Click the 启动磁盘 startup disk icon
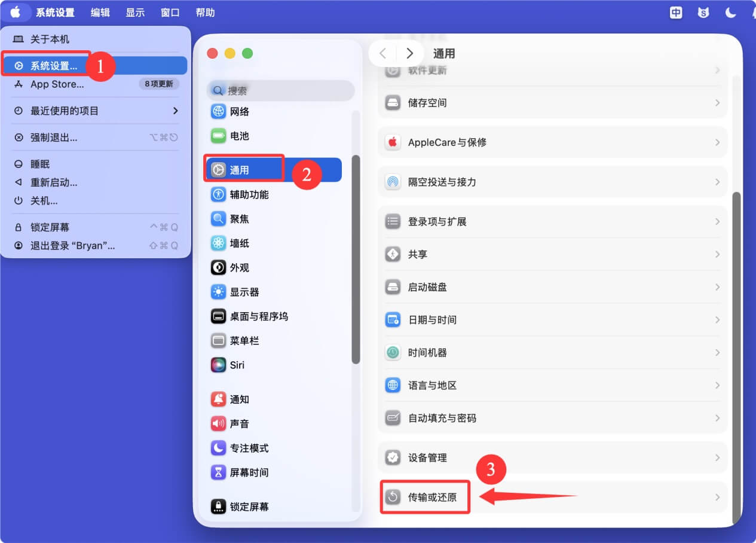 [393, 287]
